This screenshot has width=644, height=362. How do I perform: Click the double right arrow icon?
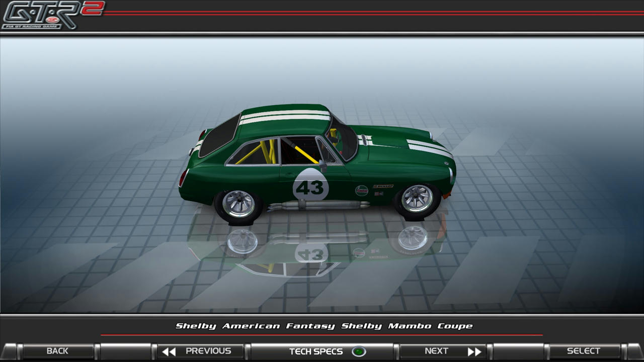coord(474,351)
